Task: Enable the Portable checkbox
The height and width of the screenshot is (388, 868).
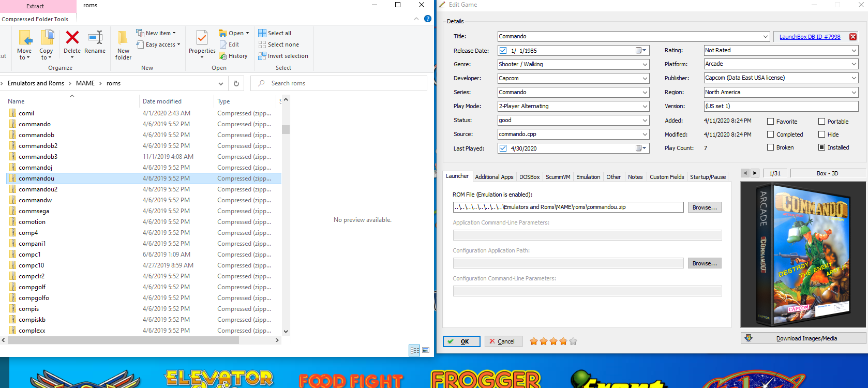Action: [x=821, y=122]
